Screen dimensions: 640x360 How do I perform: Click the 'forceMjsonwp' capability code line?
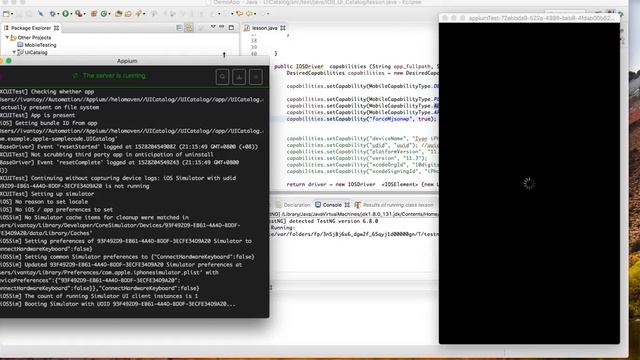click(x=362, y=119)
